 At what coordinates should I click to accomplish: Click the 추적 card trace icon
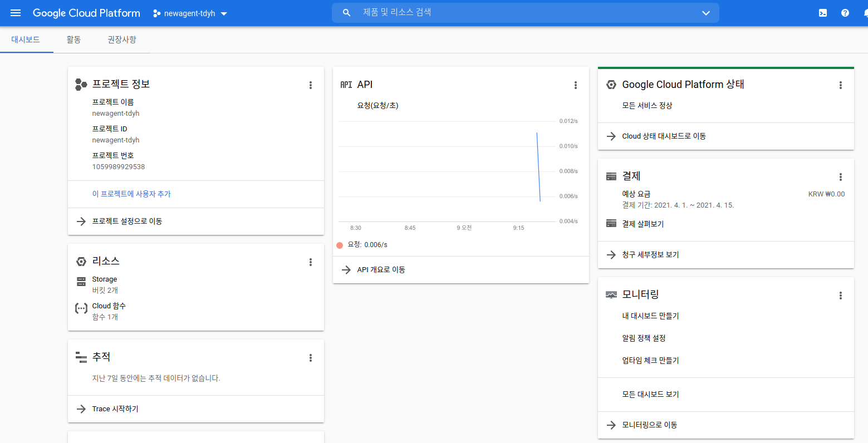pyautogui.click(x=81, y=357)
